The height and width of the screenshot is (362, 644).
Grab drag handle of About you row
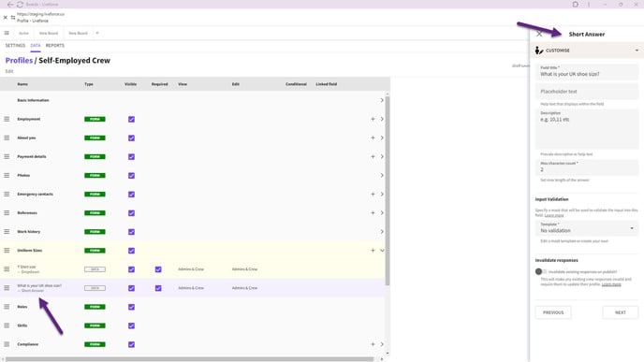coord(7,138)
